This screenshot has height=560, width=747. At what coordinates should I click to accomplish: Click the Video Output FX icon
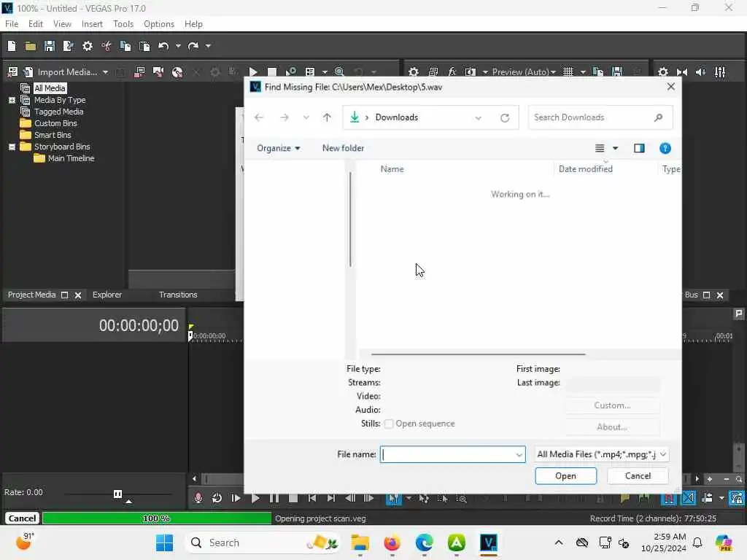[x=452, y=72]
